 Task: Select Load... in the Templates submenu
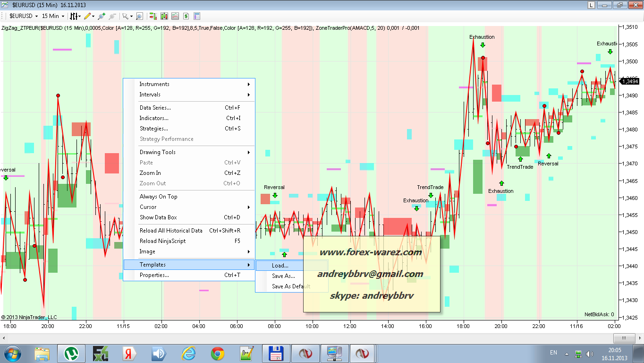[x=280, y=266]
